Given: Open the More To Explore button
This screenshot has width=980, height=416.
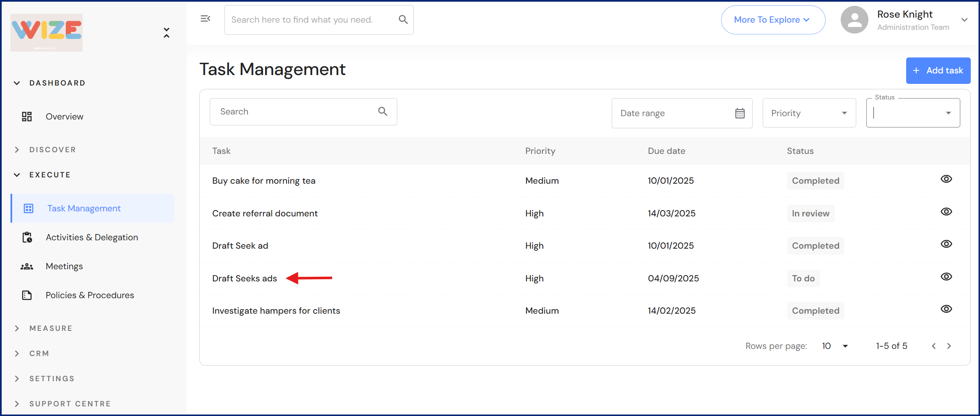Looking at the screenshot, I should (772, 20).
